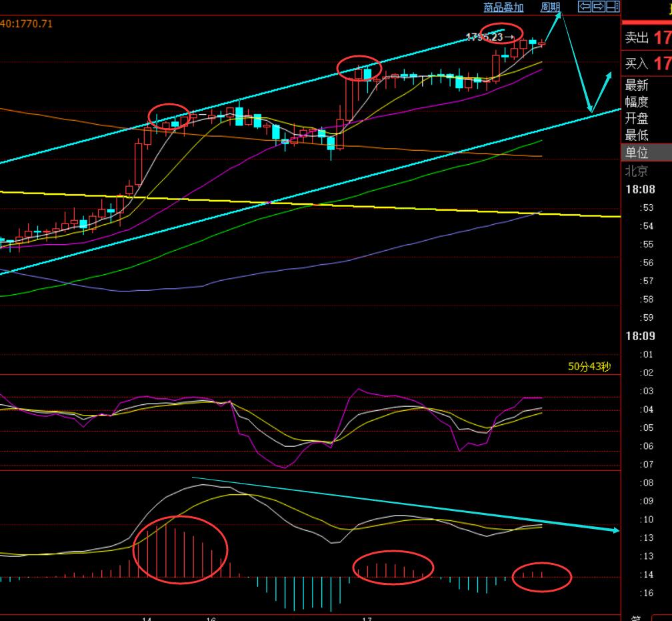This screenshot has height=621, width=672.
Task: Select the :16 tick row
Action: 647,593
